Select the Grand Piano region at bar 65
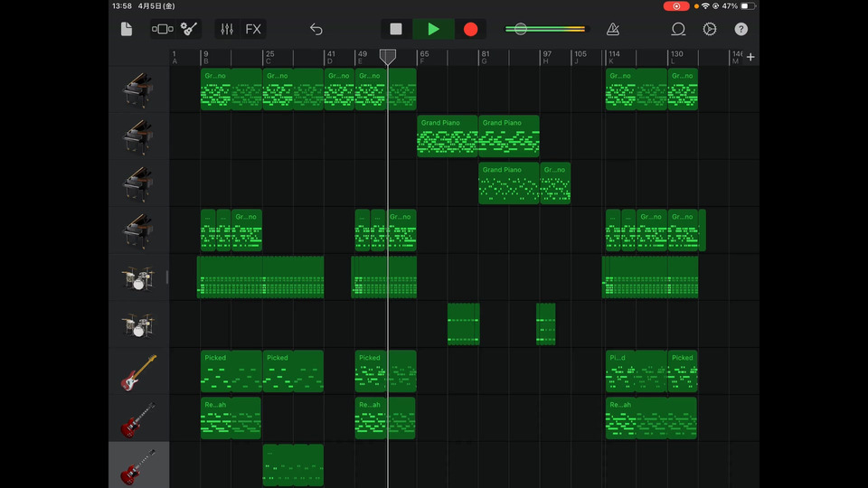Viewport: 868px width, 488px height. [447, 136]
